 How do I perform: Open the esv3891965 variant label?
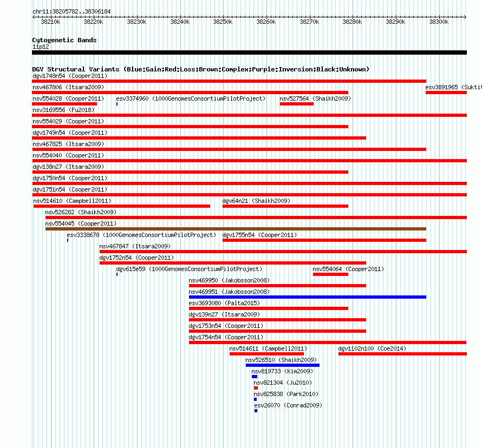point(453,87)
